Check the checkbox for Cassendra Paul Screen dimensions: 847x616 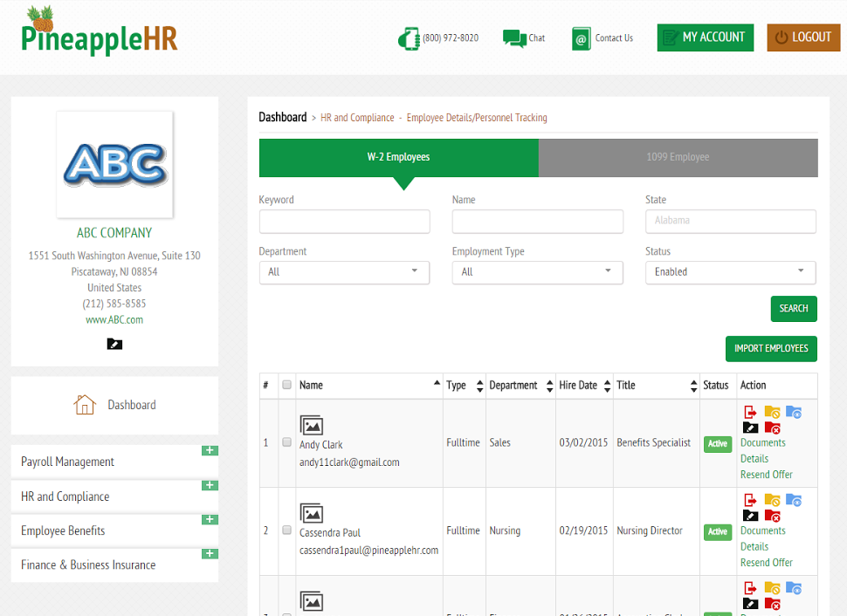click(x=286, y=530)
